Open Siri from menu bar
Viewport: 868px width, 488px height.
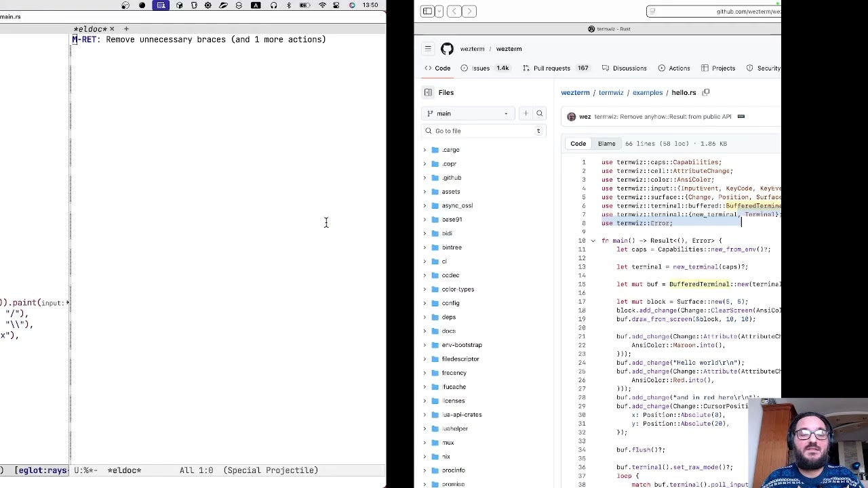[352, 5]
